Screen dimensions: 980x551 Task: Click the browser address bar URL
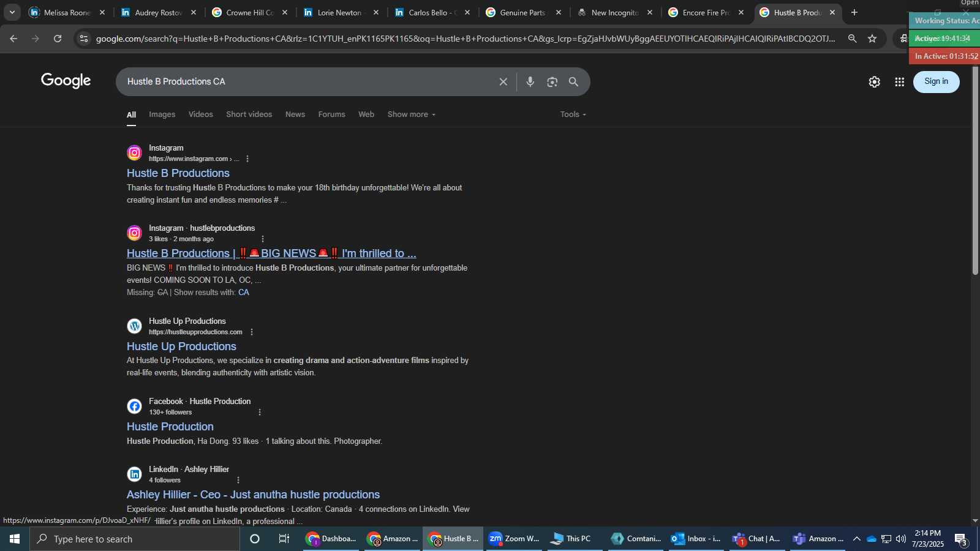(x=466, y=39)
